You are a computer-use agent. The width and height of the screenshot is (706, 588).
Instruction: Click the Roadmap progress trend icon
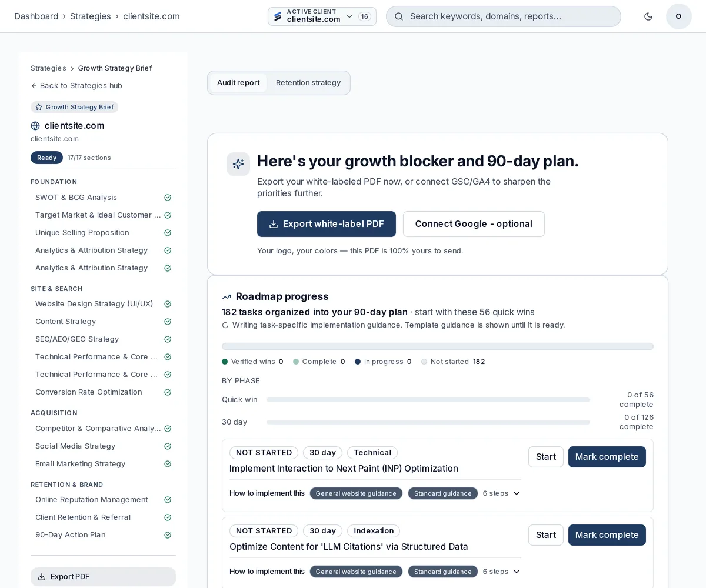coord(227,297)
